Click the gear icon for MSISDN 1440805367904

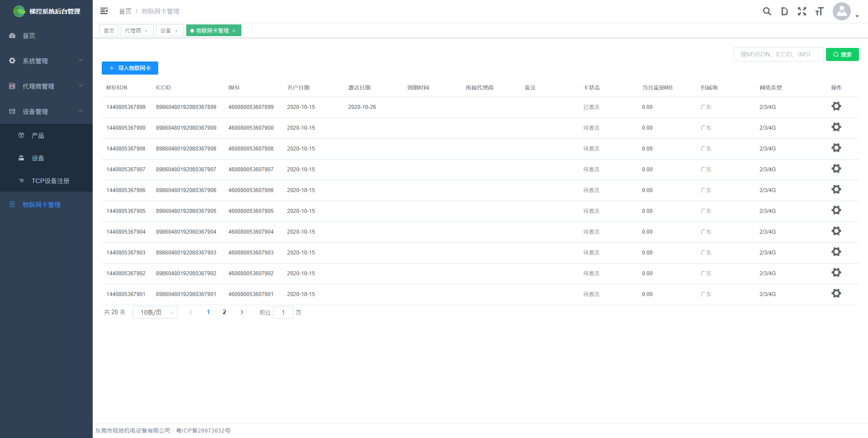click(x=836, y=231)
